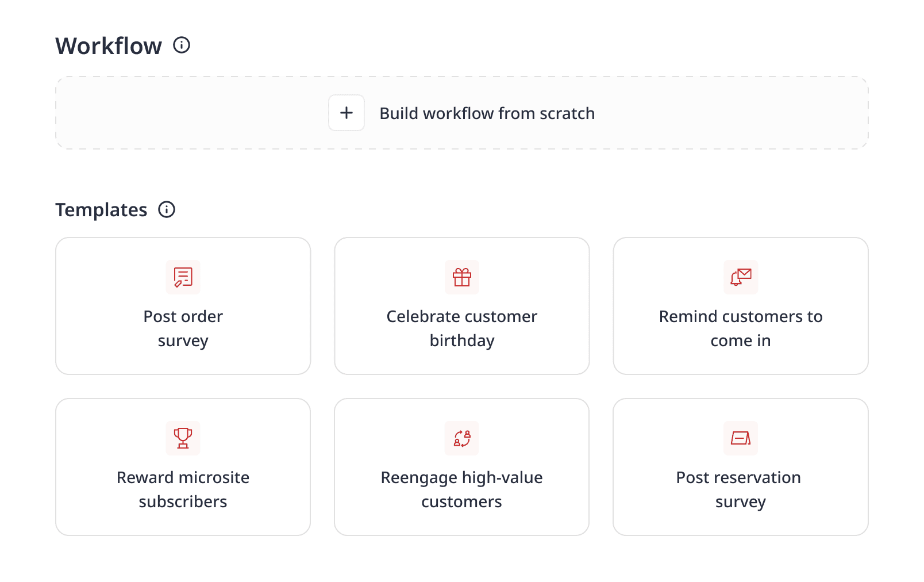This screenshot has height=582, width=924.
Task: Click the Templates info icon
Action: (167, 209)
